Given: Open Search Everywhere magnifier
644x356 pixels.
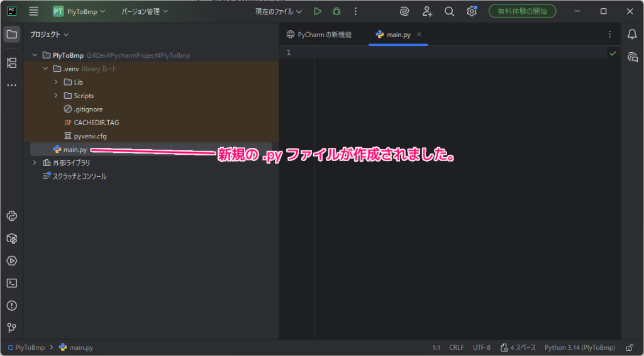Looking at the screenshot, I should tap(449, 11).
